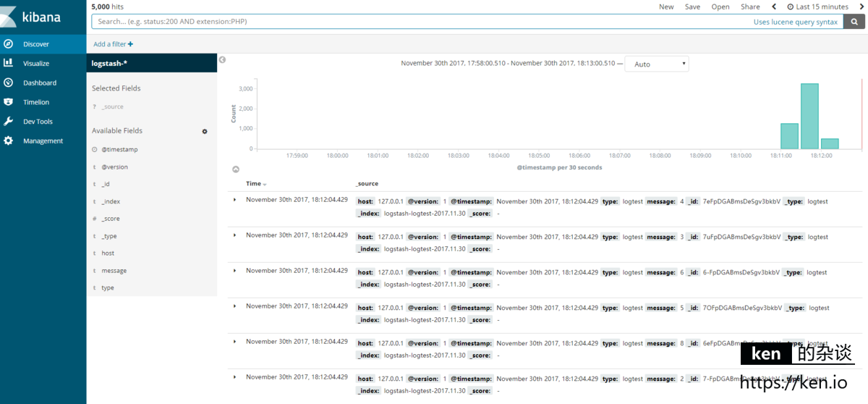Sort by the Time column header

[256, 184]
